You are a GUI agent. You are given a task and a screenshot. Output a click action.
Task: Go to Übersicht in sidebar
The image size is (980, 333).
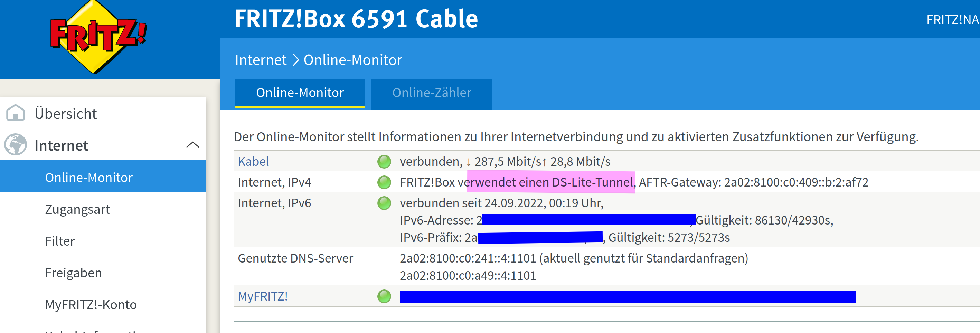point(65,114)
